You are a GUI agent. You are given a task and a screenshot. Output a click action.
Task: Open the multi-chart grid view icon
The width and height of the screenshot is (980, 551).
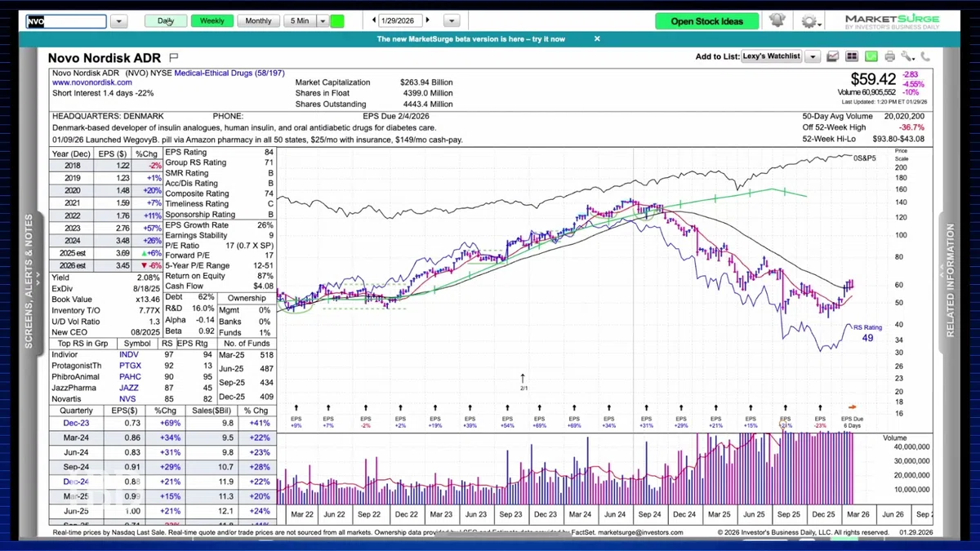[852, 56]
